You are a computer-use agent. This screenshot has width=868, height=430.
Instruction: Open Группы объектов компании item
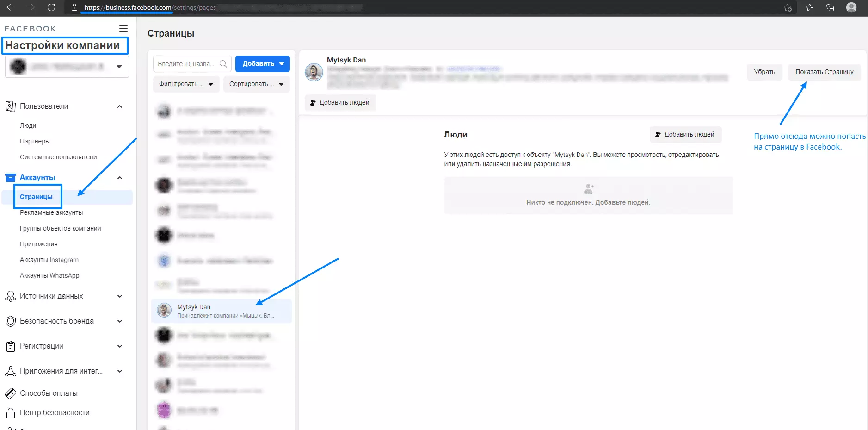coord(60,229)
